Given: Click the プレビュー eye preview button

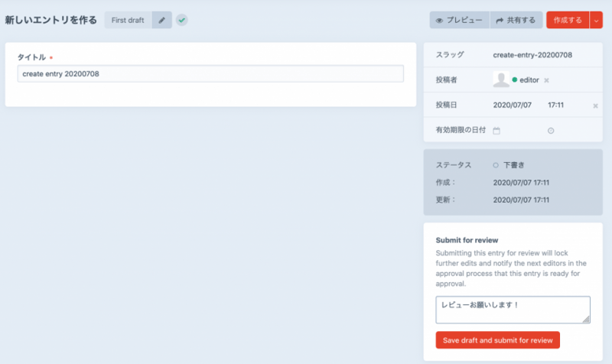Looking at the screenshot, I should [x=458, y=20].
